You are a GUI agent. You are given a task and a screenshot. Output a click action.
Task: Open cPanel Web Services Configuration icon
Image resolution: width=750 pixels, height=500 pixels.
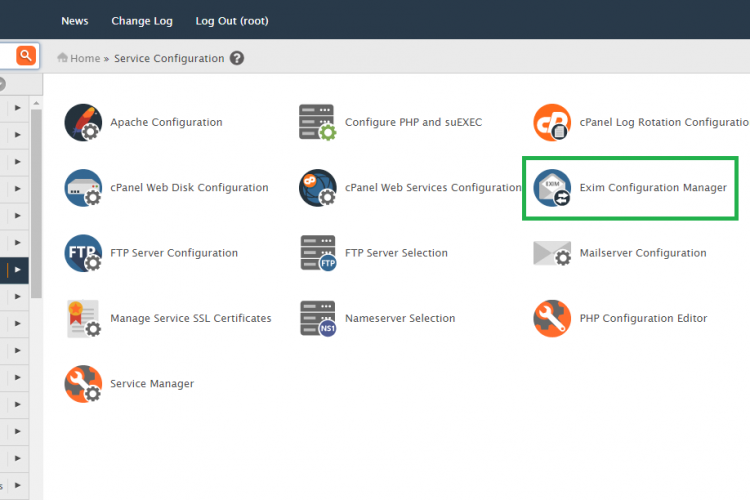click(318, 188)
